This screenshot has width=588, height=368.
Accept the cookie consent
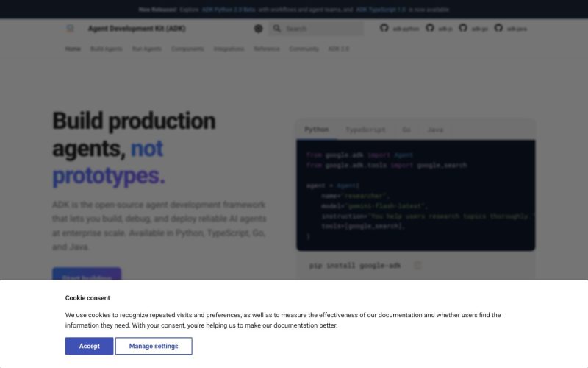tap(89, 346)
